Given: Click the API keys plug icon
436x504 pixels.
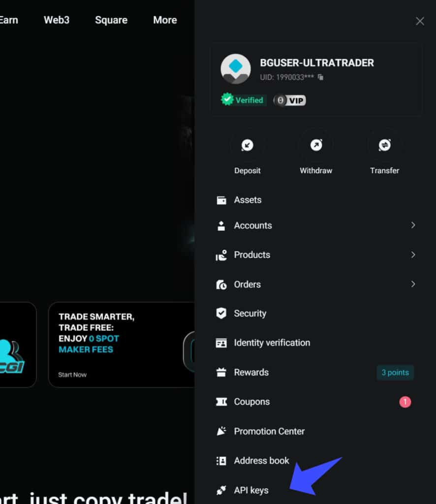Looking at the screenshot, I should (221, 490).
